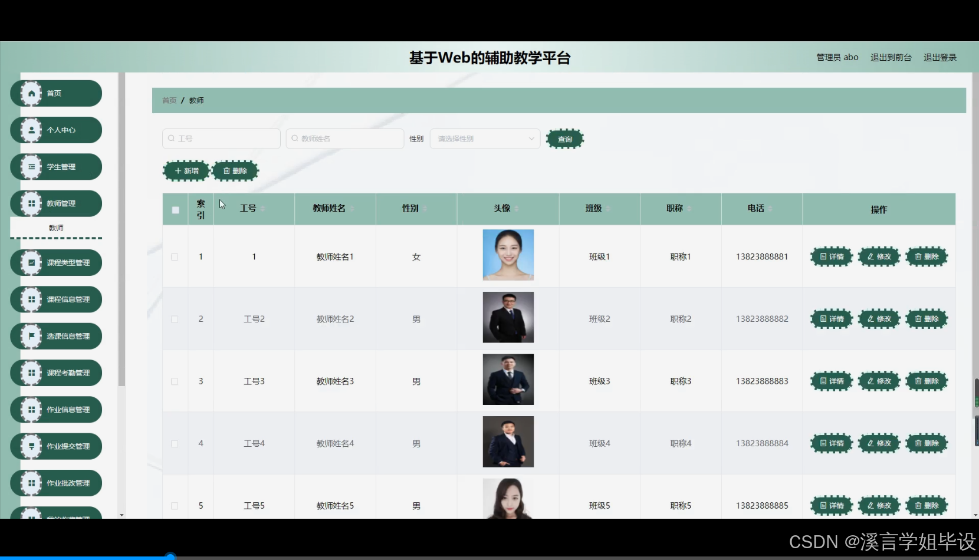Go to 首页 in the breadcrumb
This screenshot has width=979, height=560.
pos(169,100)
